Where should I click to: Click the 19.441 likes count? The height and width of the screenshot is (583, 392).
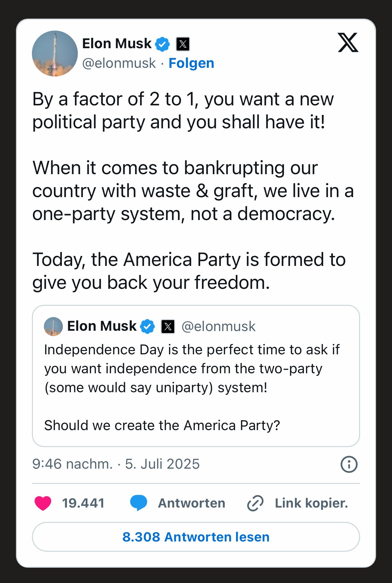(83, 503)
